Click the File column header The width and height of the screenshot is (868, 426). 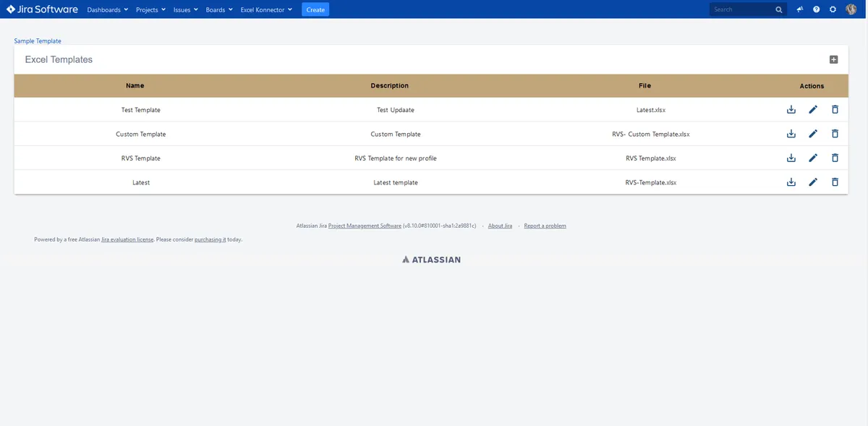(644, 85)
